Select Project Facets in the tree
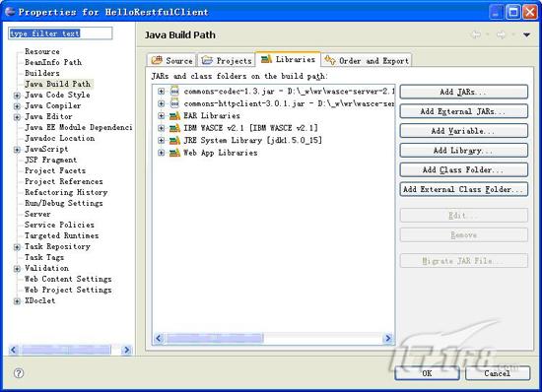The height and width of the screenshot is (392, 542). click(55, 170)
